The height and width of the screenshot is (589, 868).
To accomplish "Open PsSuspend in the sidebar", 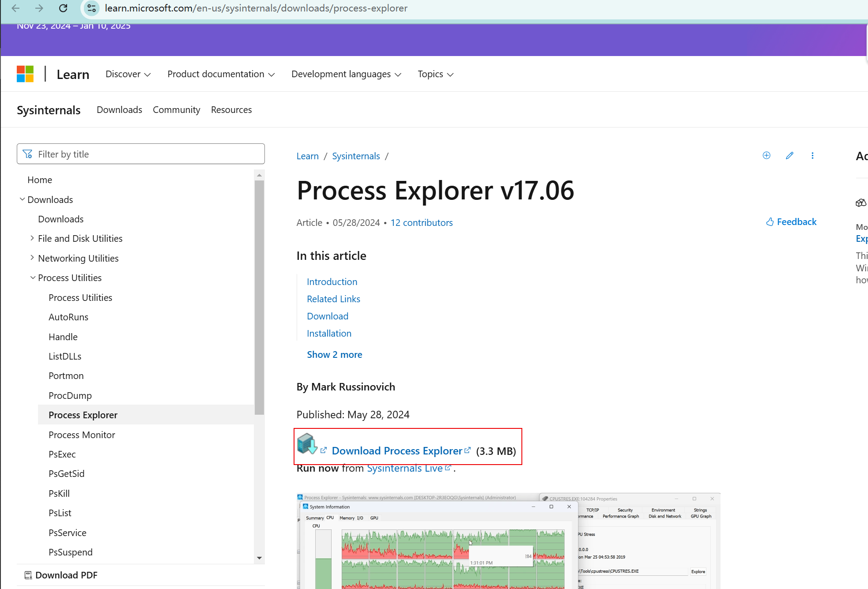I will (71, 552).
